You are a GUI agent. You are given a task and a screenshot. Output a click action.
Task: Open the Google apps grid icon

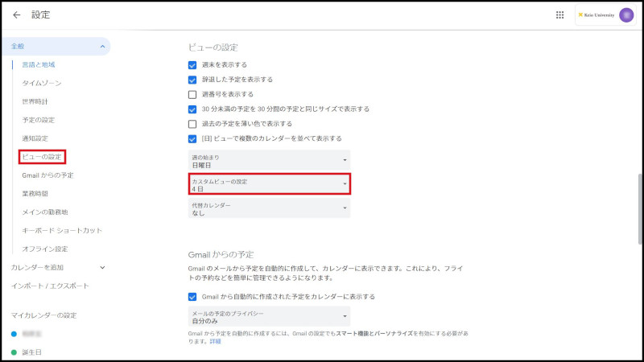tap(560, 14)
